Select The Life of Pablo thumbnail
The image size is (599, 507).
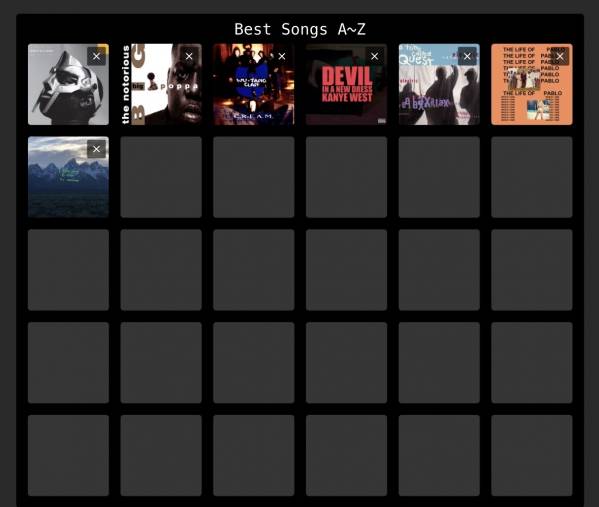[532, 84]
